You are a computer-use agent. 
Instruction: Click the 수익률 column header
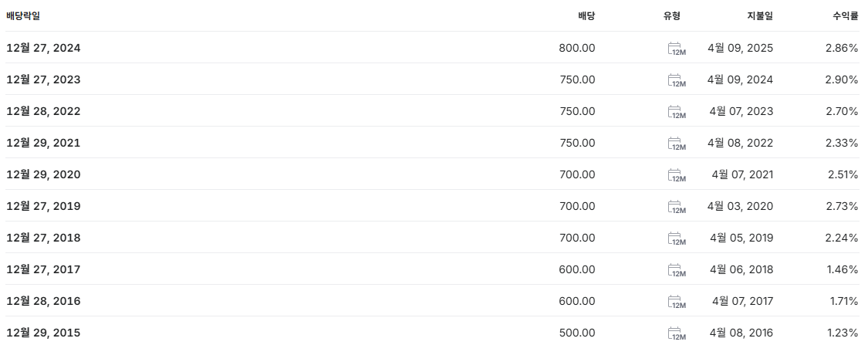pos(846,16)
